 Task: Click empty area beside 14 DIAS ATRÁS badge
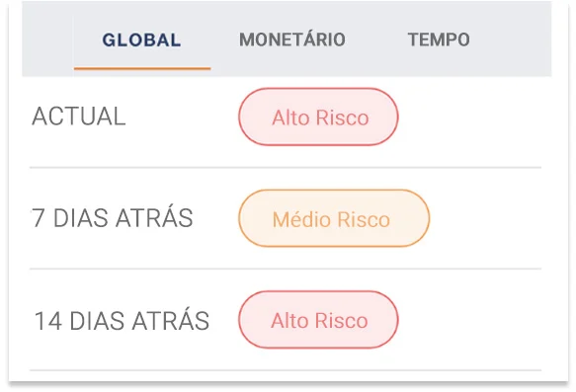click(x=470, y=320)
